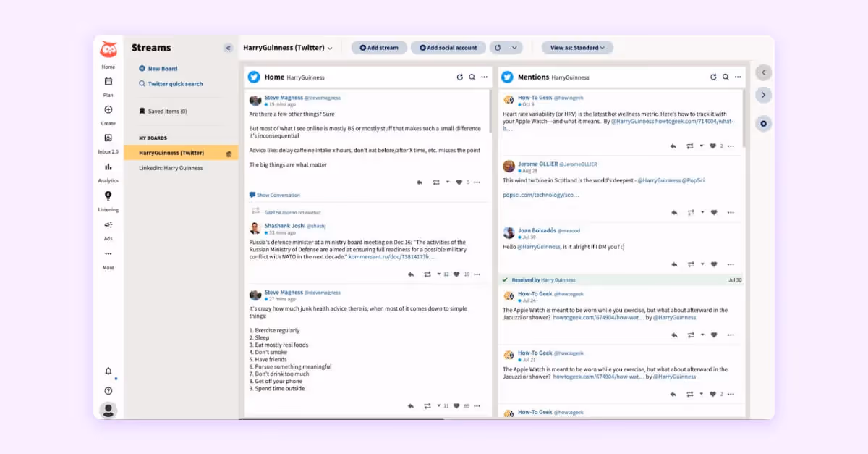The height and width of the screenshot is (454, 868).
Task: Click Joan Boixadós avatar thumbnail
Action: pyautogui.click(x=509, y=233)
